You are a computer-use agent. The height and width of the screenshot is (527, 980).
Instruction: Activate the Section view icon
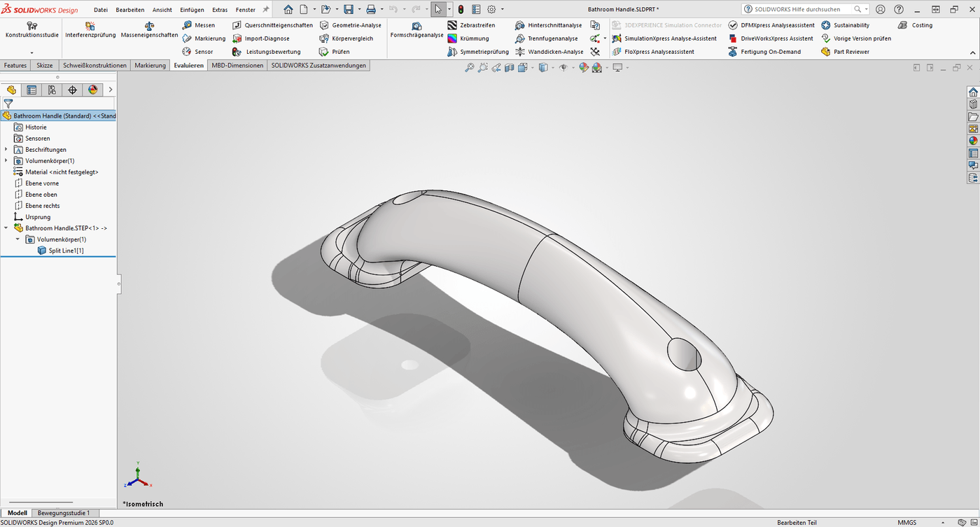509,67
